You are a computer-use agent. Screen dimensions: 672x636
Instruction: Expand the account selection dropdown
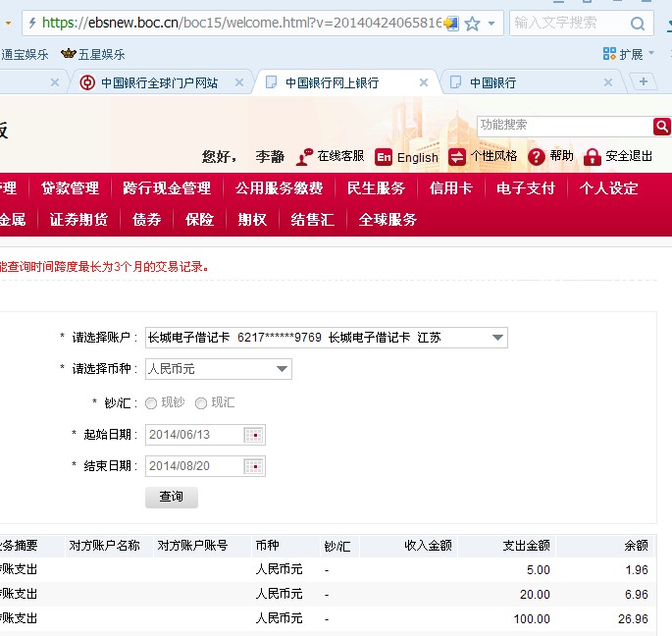[496, 338]
